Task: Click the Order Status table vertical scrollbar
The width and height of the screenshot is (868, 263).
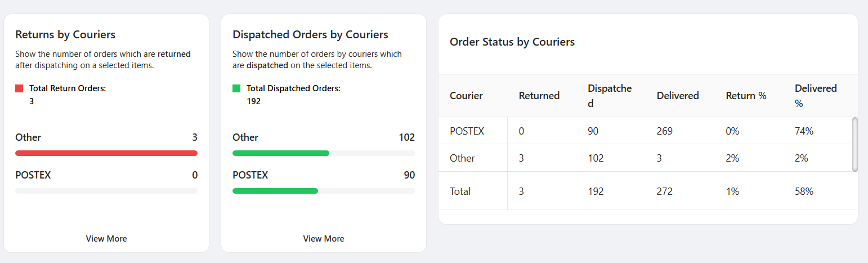Action: (x=855, y=144)
